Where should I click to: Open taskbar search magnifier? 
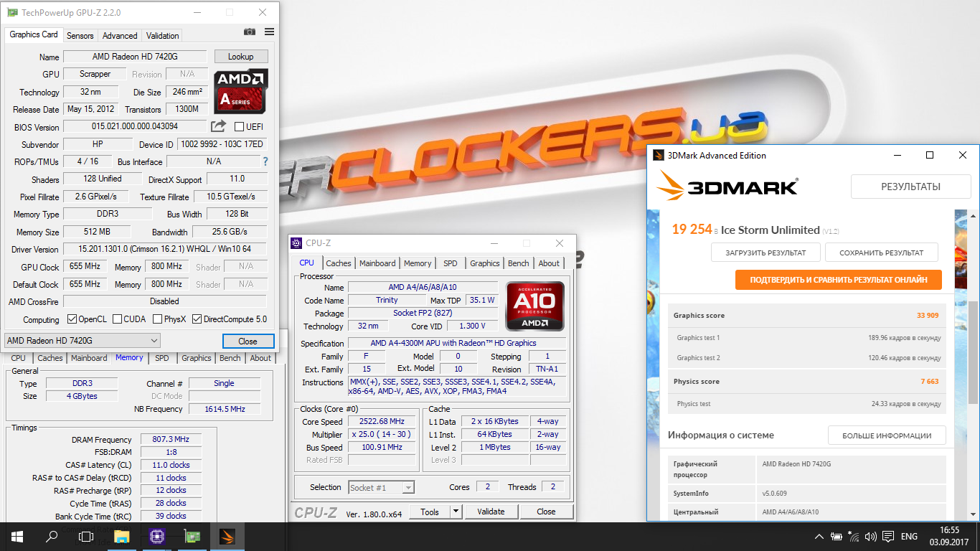(x=52, y=536)
